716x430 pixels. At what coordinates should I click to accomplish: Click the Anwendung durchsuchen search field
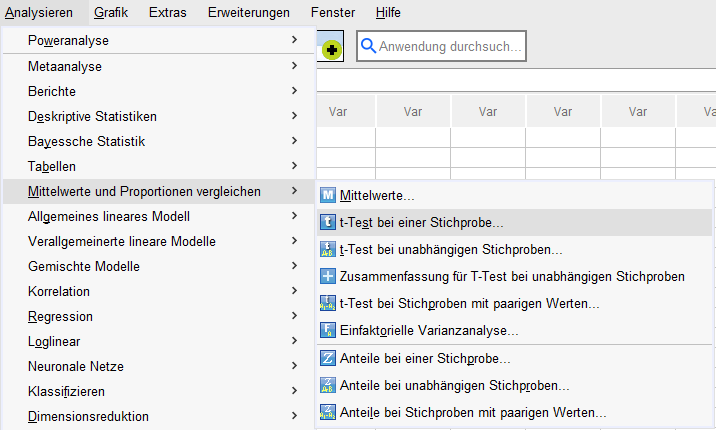(441, 46)
